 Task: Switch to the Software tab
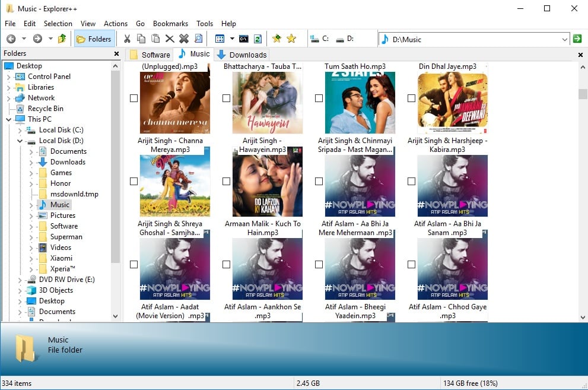pos(150,55)
